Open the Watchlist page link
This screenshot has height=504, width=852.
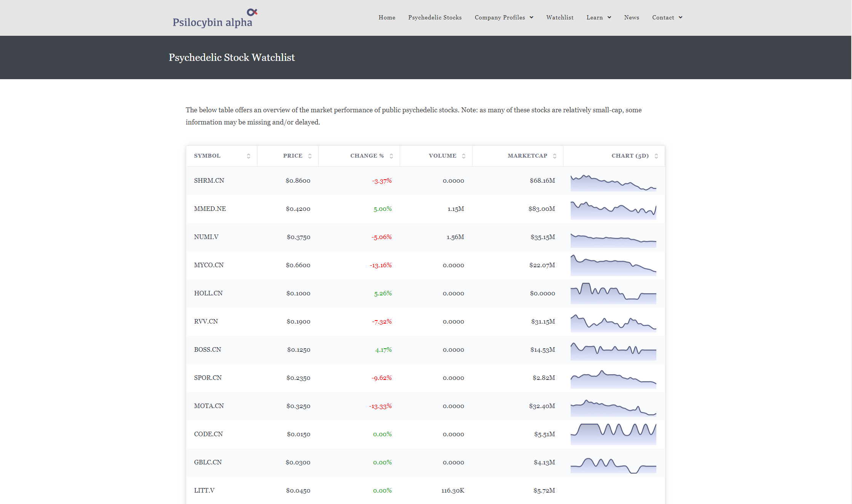560,18
